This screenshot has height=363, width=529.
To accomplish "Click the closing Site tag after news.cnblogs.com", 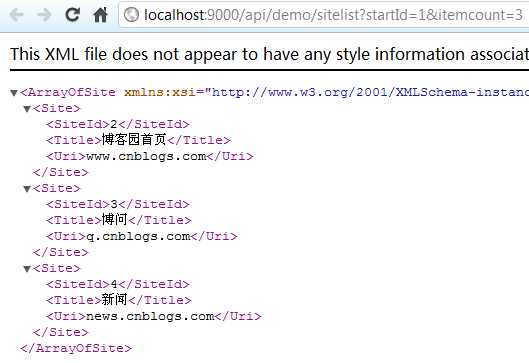I will (60, 332).
